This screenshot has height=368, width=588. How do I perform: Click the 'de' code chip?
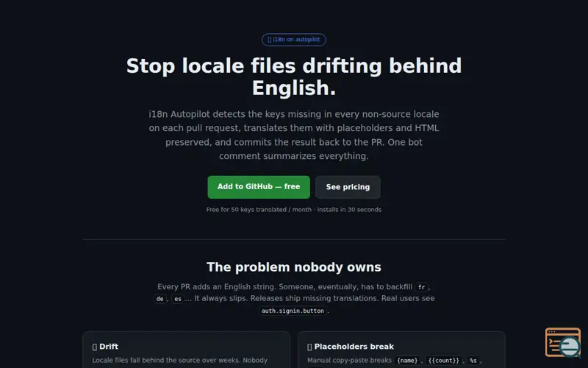(x=160, y=299)
